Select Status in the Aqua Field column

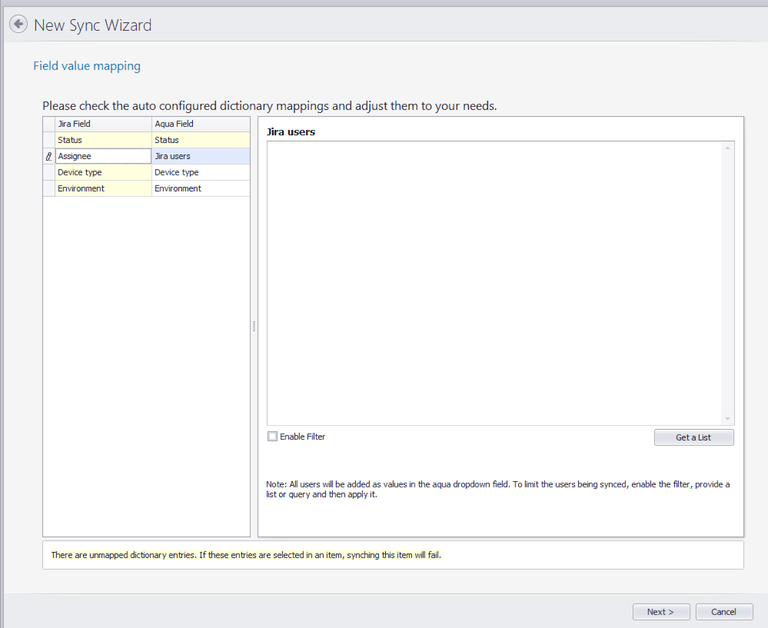[x=200, y=140]
